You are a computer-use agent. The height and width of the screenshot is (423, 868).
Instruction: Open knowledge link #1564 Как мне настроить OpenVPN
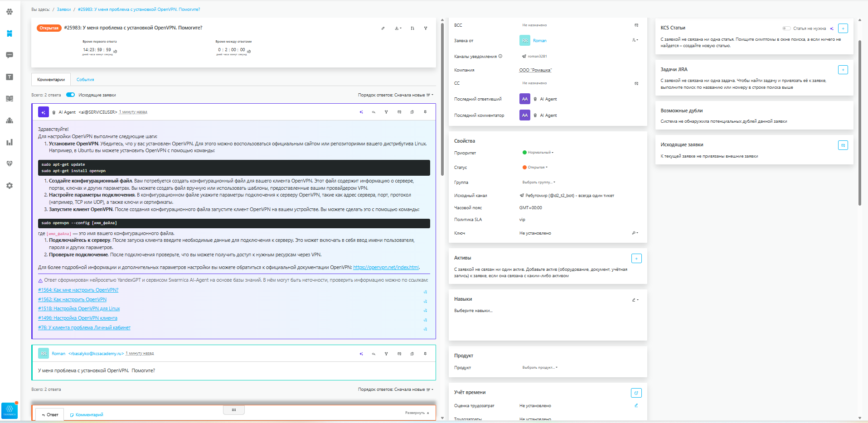[78, 290]
